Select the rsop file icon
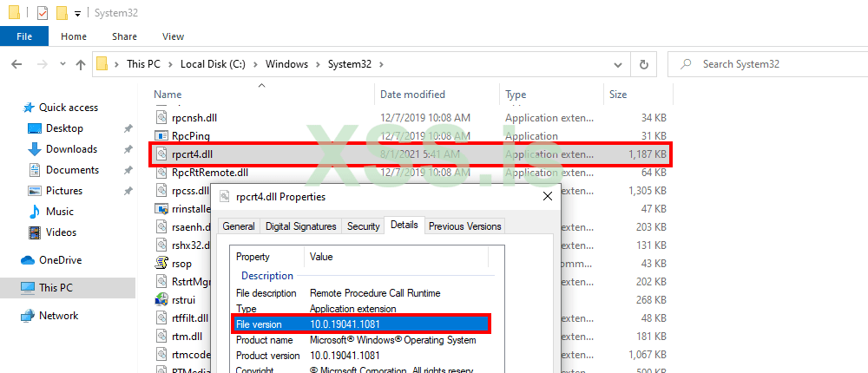868x373 pixels. click(x=161, y=264)
